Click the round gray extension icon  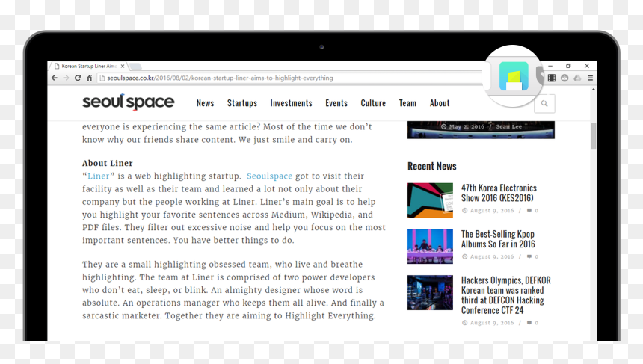click(x=564, y=78)
